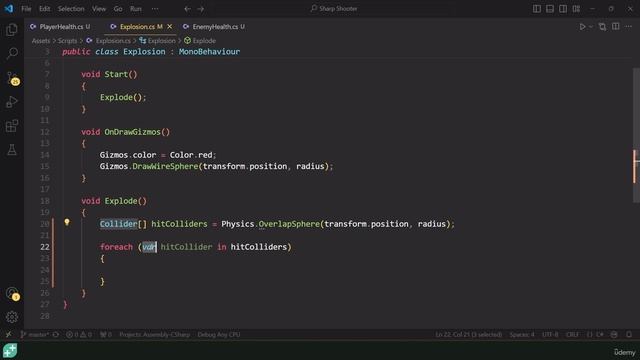Split the editor to the right
The height and width of the screenshot is (360, 640).
click(x=616, y=27)
